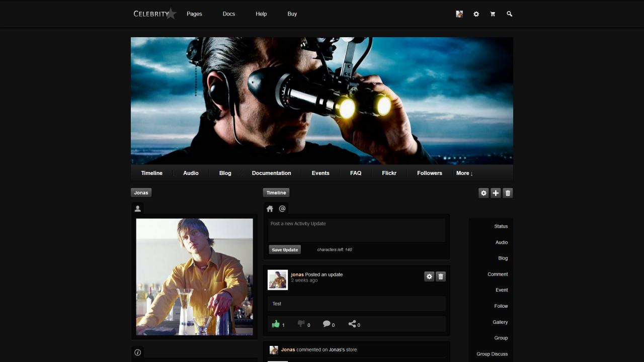This screenshot has height=362, width=644.
Task: Click the user avatar in top bar
Action: (x=459, y=14)
